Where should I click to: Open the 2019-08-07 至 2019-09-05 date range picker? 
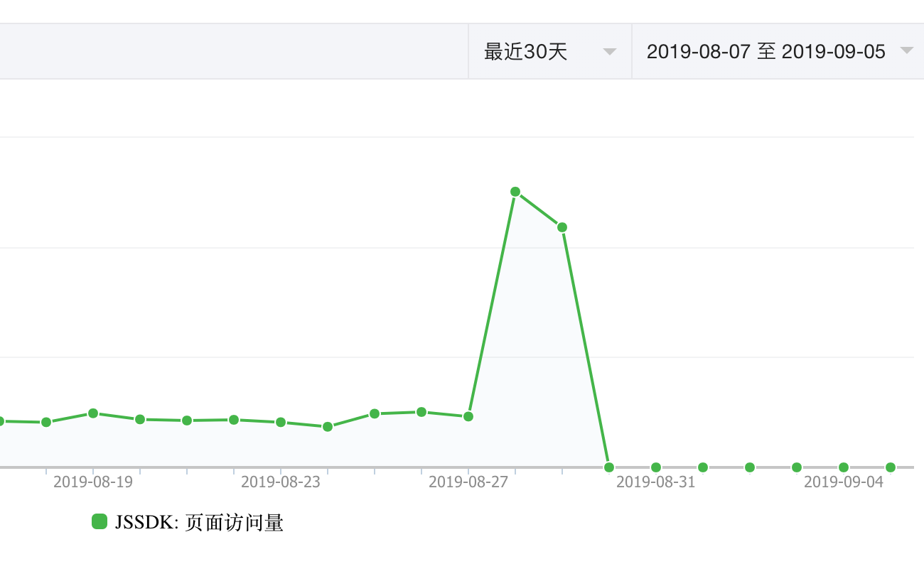[765, 52]
